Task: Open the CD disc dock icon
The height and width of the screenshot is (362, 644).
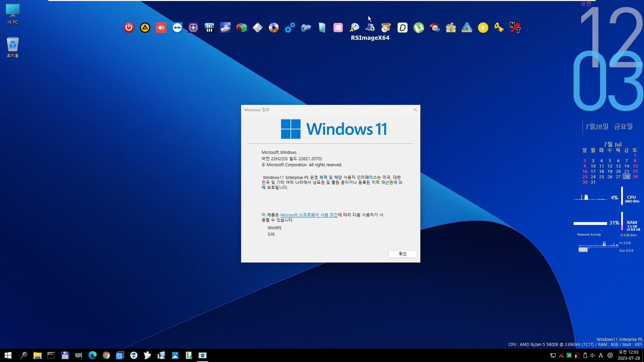Action: [x=274, y=27]
